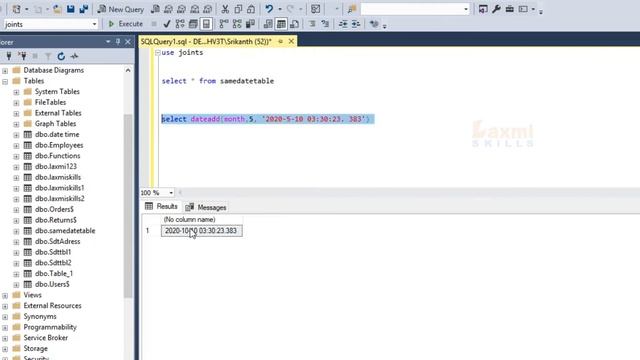Click the wrench Properties icon
Viewport: 640px width, 360px height.
tap(496, 9)
